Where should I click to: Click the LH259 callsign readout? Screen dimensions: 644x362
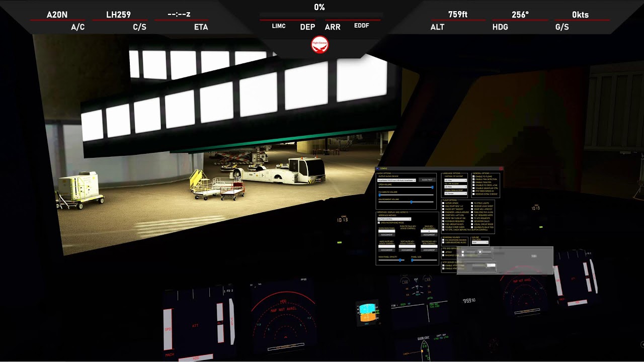(x=118, y=15)
